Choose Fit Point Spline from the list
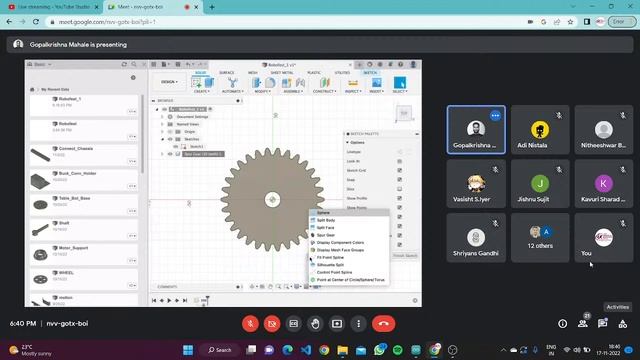The image size is (640, 360). [x=349, y=258]
